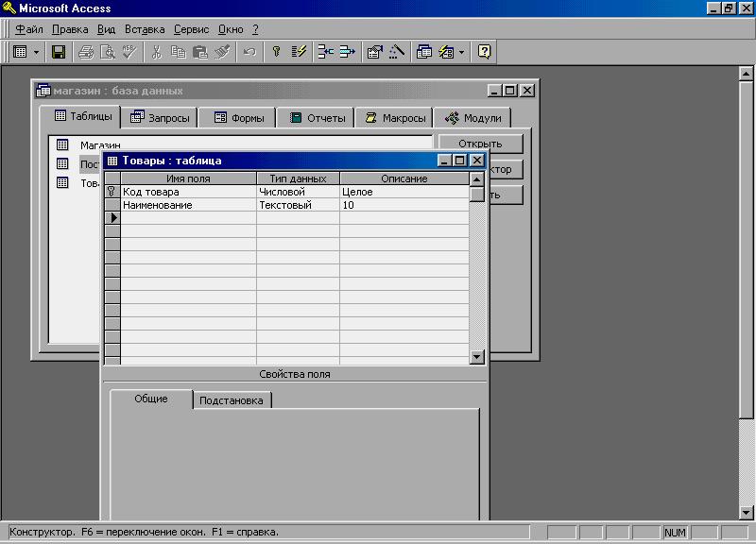This screenshot has height=544, width=756.
Task: Click the Наименование field name cell
Action: point(188,205)
